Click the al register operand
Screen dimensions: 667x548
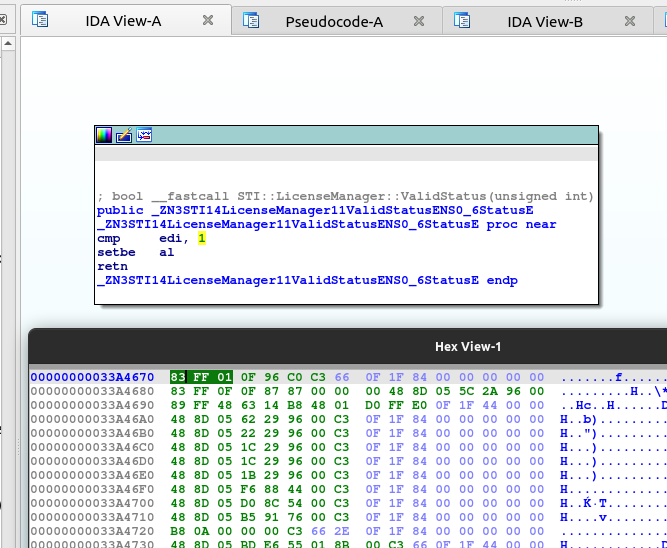point(167,252)
